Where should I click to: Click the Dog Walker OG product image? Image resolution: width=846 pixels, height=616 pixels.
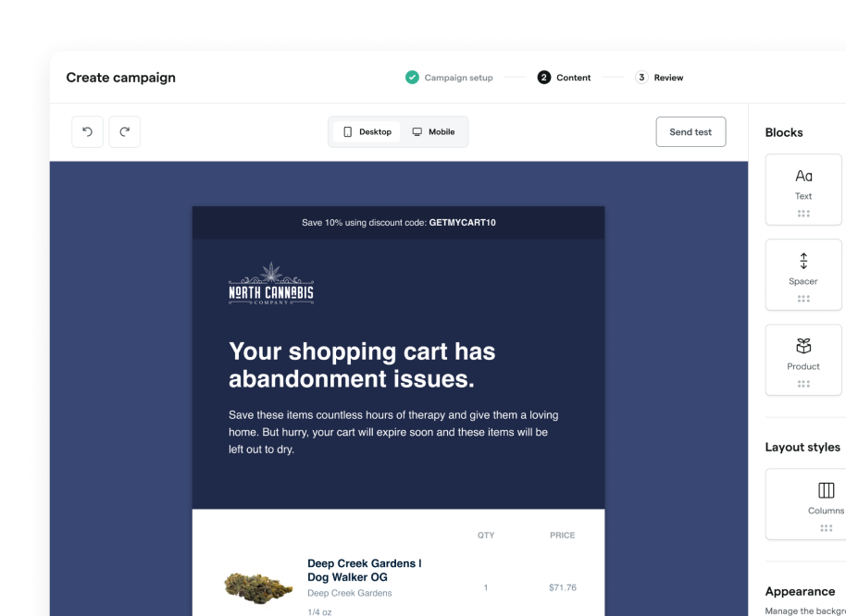[x=258, y=587]
